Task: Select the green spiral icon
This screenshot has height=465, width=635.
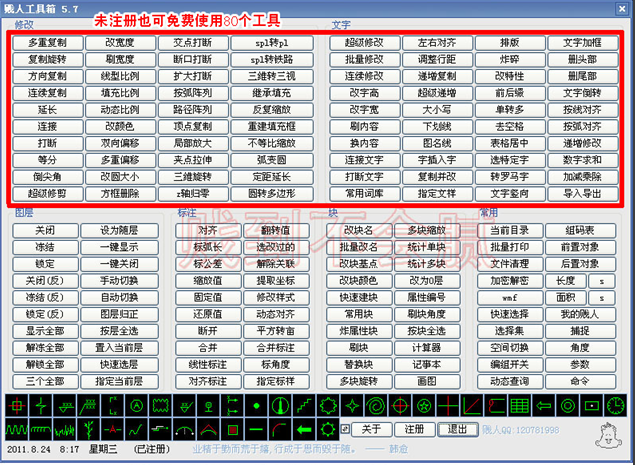Action: tap(376, 405)
